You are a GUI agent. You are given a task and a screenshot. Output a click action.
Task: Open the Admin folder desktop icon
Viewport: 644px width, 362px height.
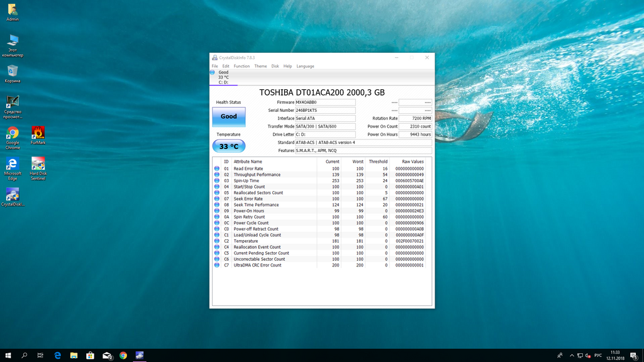[x=13, y=13]
